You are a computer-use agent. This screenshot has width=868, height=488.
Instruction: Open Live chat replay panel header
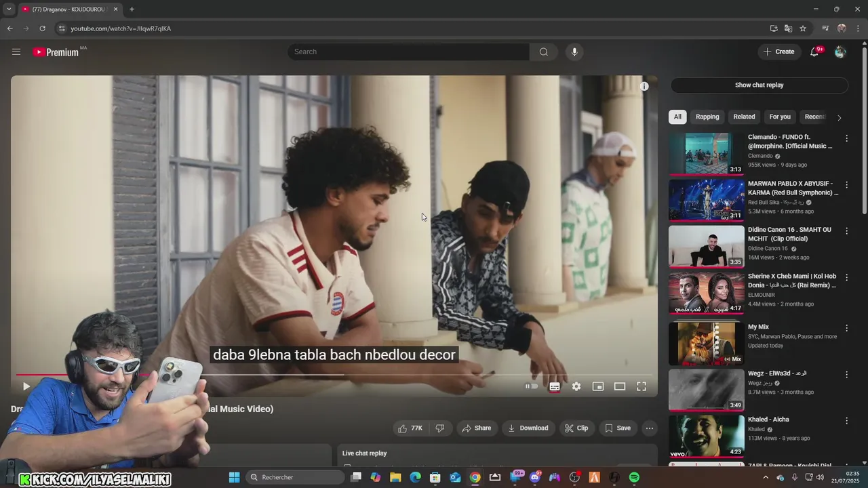pyautogui.click(x=364, y=453)
